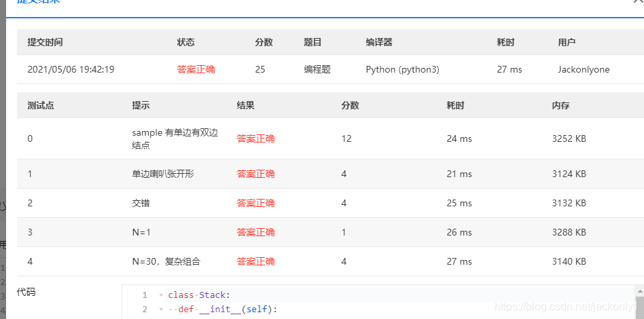Click the 编程题 problem type cell
Image resolution: width=644 pixels, height=319 pixels.
tap(317, 69)
